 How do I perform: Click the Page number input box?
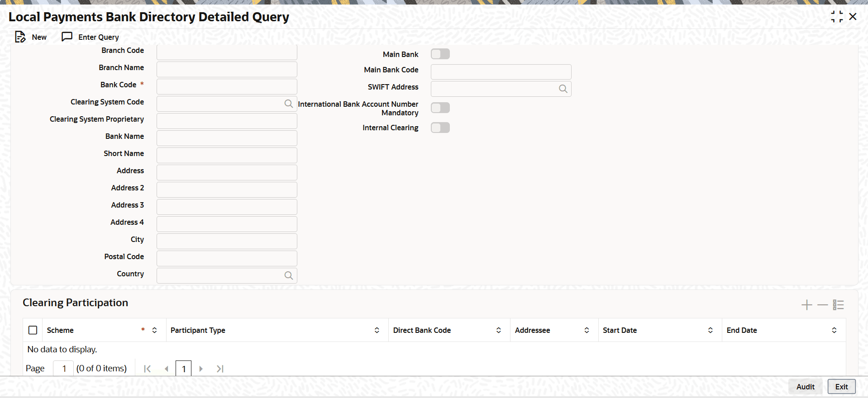[x=64, y=369]
